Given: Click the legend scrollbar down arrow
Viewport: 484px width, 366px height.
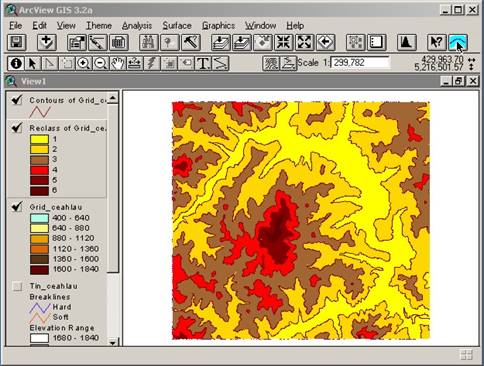Looking at the screenshot, I should pyautogui.click(x=113, y=342).
